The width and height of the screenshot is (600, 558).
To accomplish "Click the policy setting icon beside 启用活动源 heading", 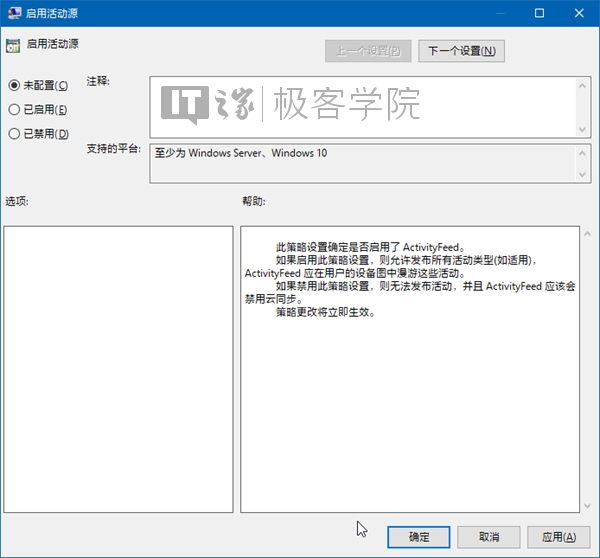I will coord(13,46).
